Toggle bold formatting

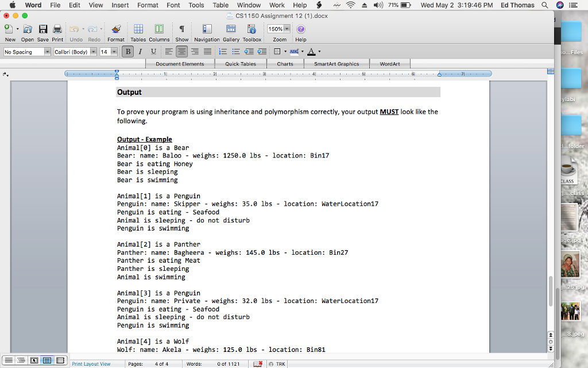(127, 51)
